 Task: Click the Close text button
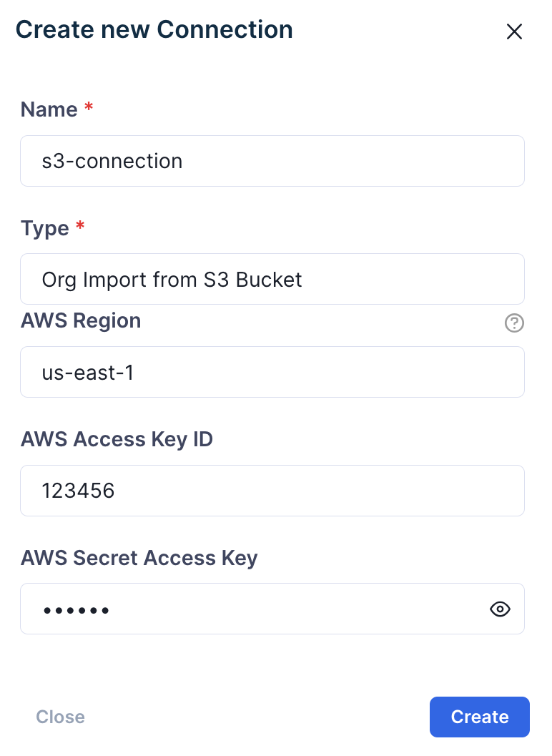(61, 717)
